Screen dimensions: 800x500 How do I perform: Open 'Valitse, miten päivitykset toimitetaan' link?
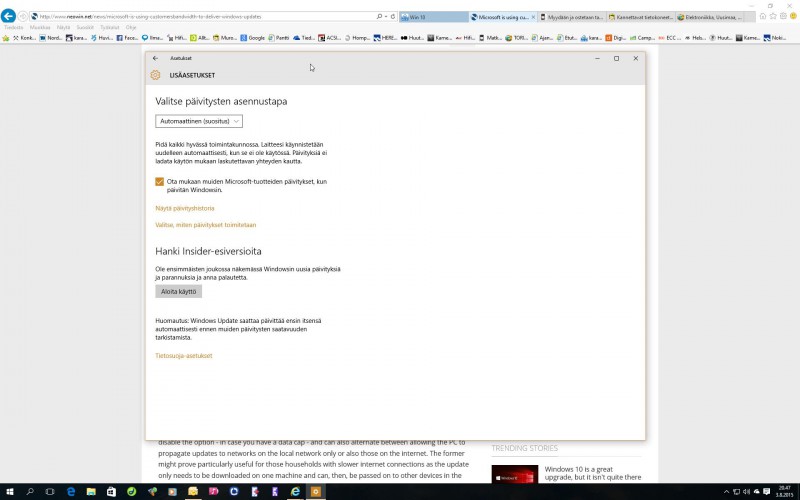click(x=205, y=225)
